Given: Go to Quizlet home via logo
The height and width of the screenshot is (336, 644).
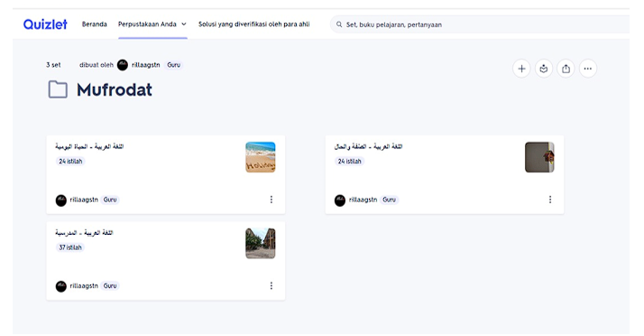Looking at the screenshot, I should coord(45,24).
